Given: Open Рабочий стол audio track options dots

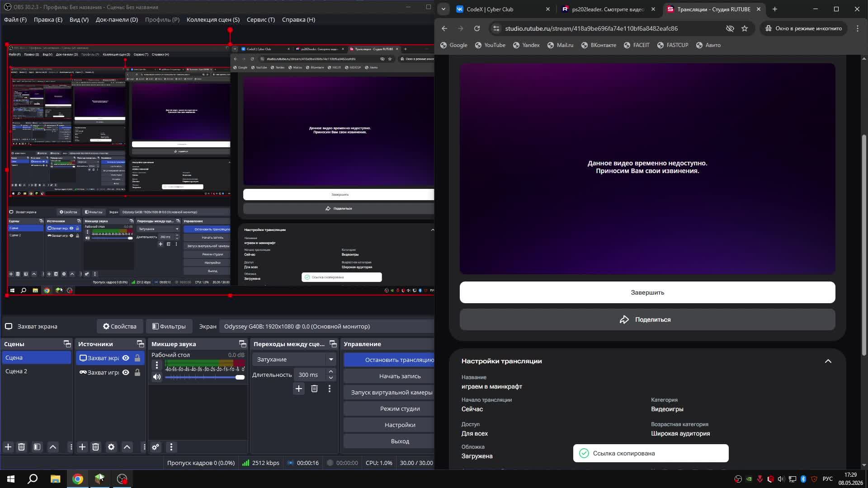Looking at the screenshot, I should pos(157,365).
